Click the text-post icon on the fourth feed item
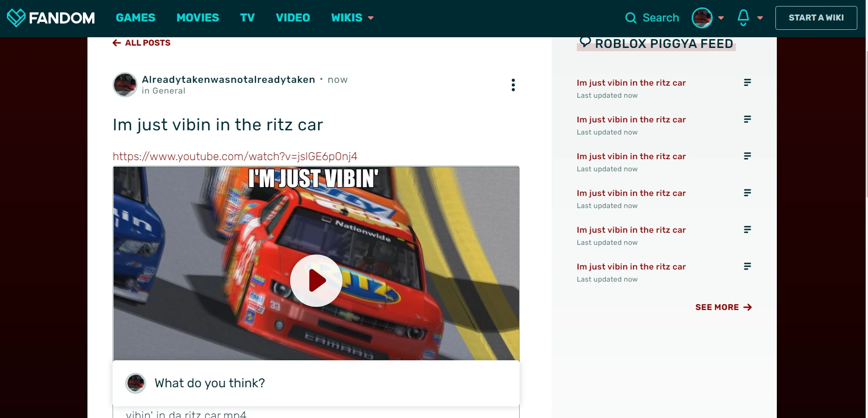868x418 pixels. point(748,193)
